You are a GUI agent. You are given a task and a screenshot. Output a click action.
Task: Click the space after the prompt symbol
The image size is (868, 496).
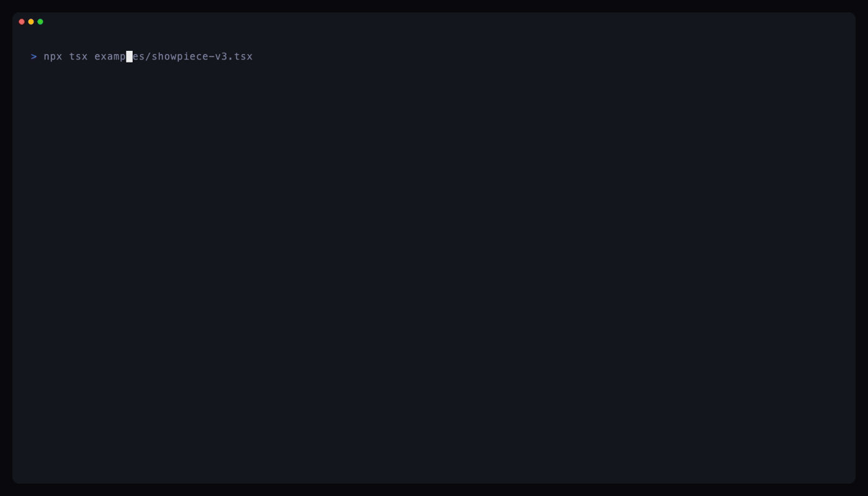pos(40,56)
